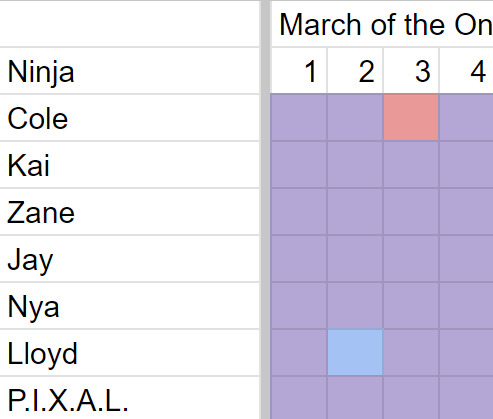Select episode column header 3

tap(411, 71)
